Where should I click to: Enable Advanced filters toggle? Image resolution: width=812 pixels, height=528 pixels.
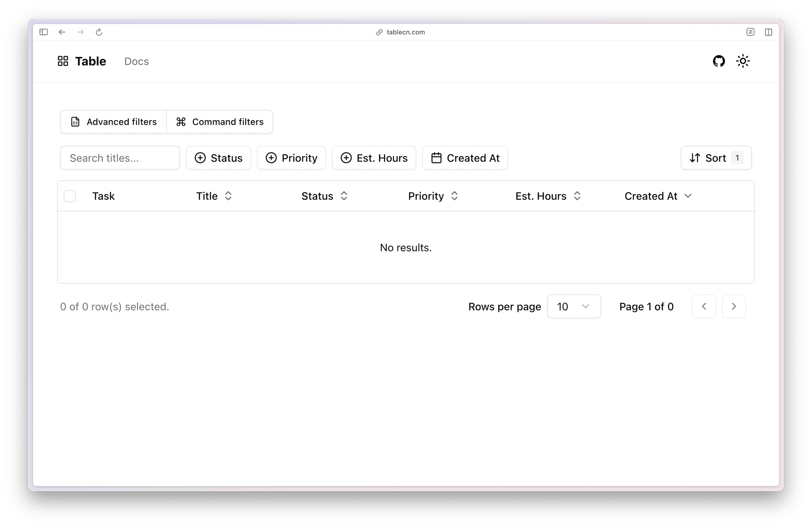pyautogui.click(x=113, y=122)
